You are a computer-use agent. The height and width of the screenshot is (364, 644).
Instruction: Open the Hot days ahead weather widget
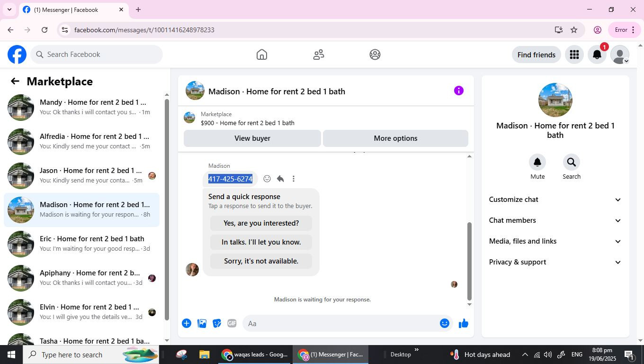pyautogui.click(x=481, y=355)
